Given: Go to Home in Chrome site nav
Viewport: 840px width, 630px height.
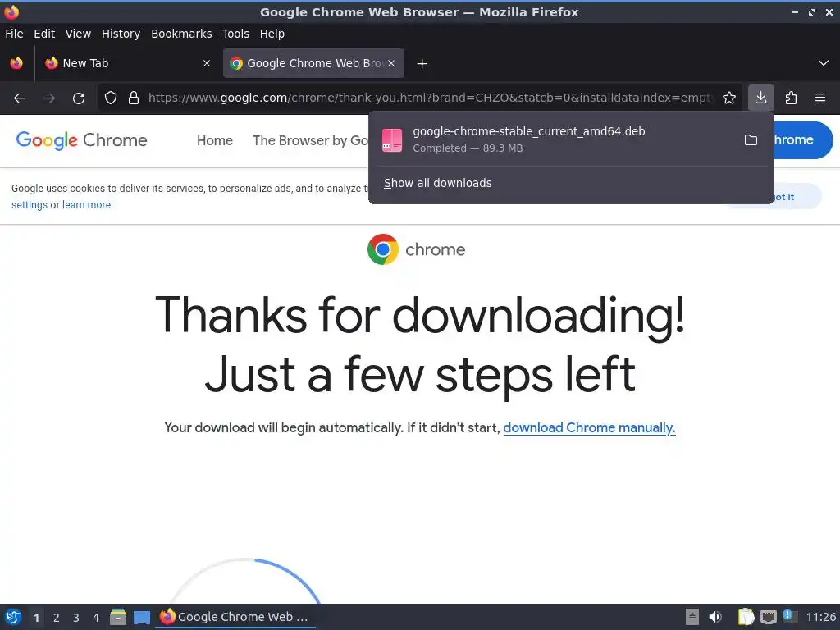Looking at the screenshot, I should (x=215, y=141).
